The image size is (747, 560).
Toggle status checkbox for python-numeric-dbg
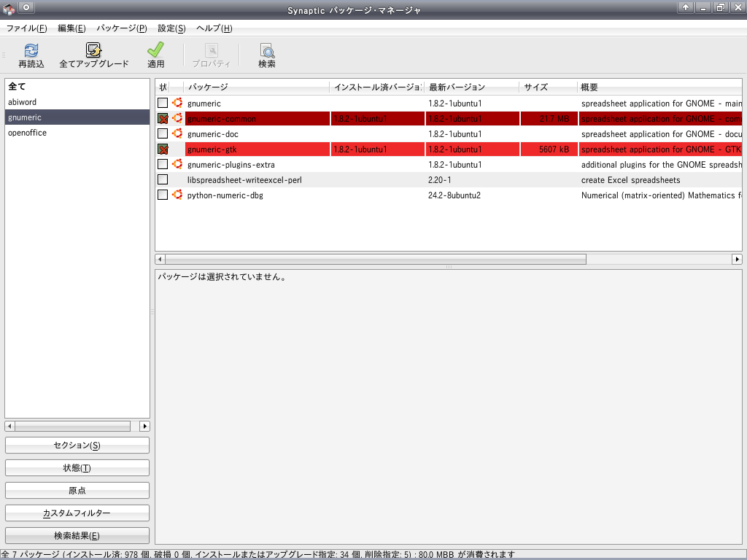point(163,195)
